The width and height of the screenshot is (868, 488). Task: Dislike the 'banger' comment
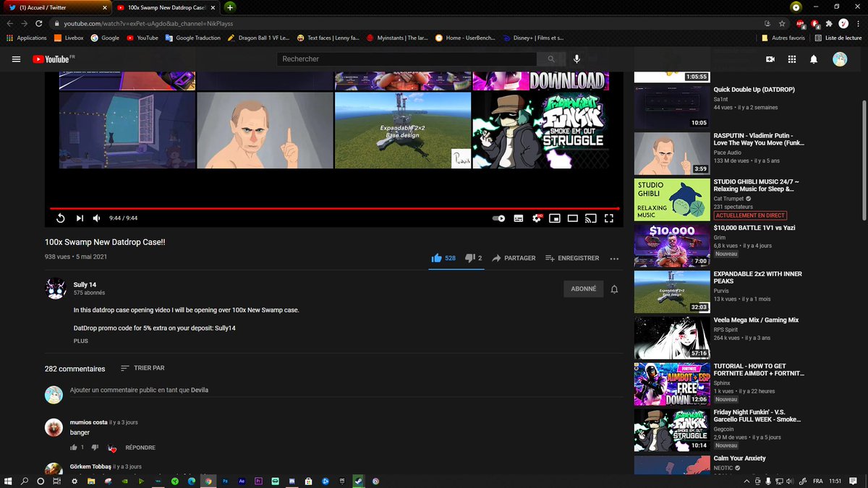click(x=95, y=448)
